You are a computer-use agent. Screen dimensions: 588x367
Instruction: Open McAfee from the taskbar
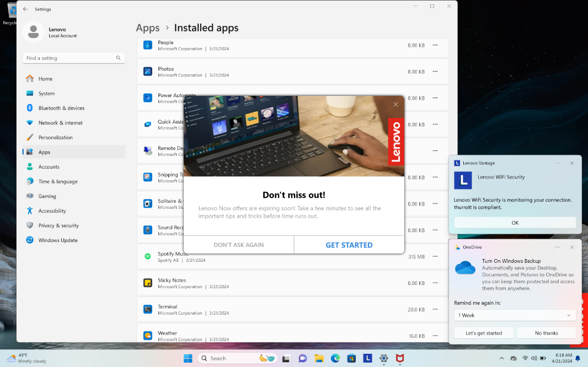click(400, 358)
